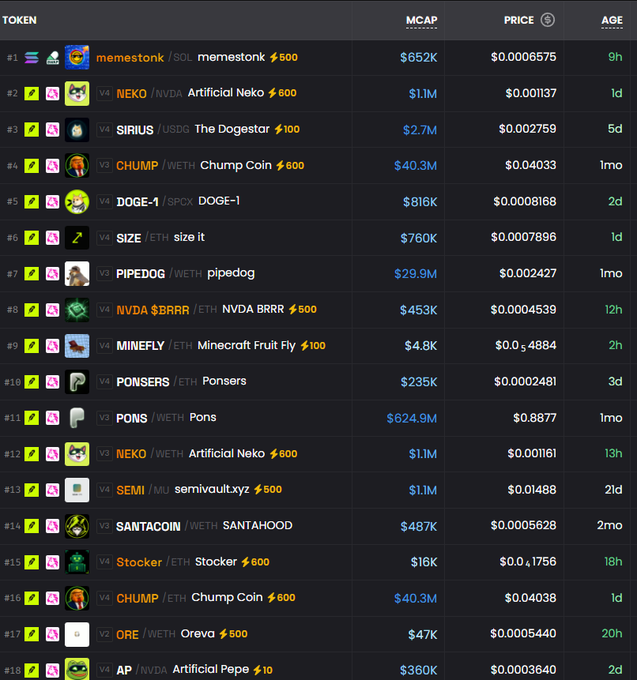Viewport: 637px width, 680px height.
Task: Open the PIPEDOG /WETH pair
Action: [x=159, y=274]
